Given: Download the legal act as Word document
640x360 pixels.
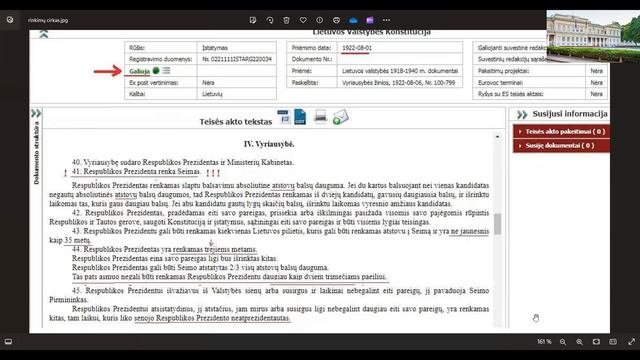Looking at the screenshot, I should point(284,117).
